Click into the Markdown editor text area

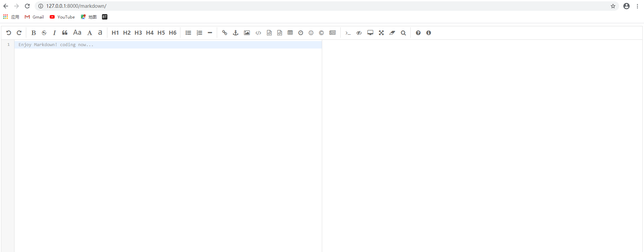[168, 146]
